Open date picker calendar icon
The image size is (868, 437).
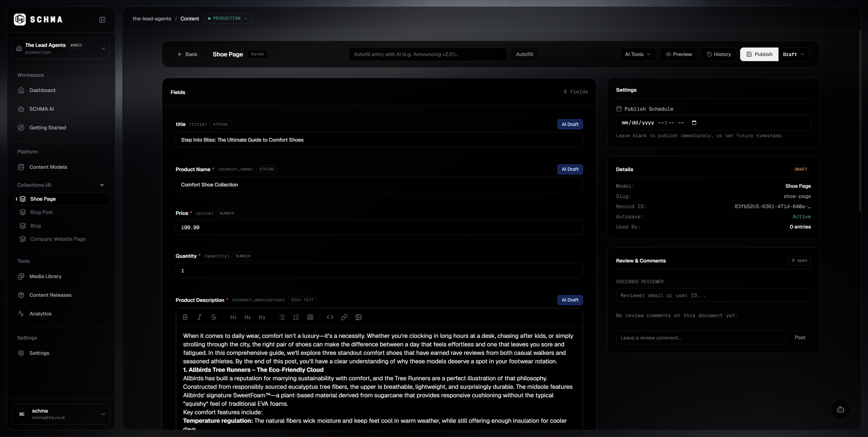click(694, 123)
